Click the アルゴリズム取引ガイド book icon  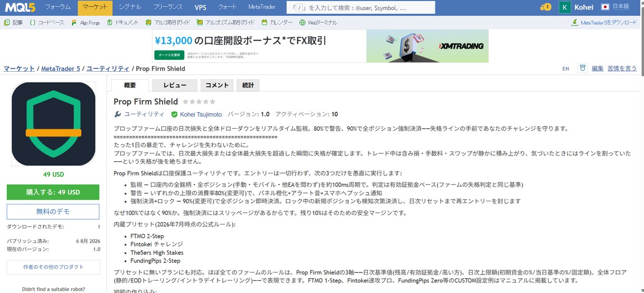(200, 23)
